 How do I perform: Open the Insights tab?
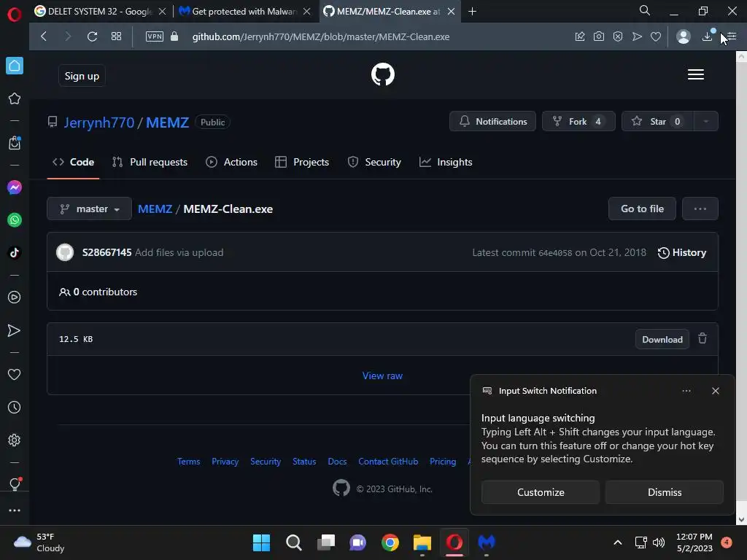[x=446, y=162]
